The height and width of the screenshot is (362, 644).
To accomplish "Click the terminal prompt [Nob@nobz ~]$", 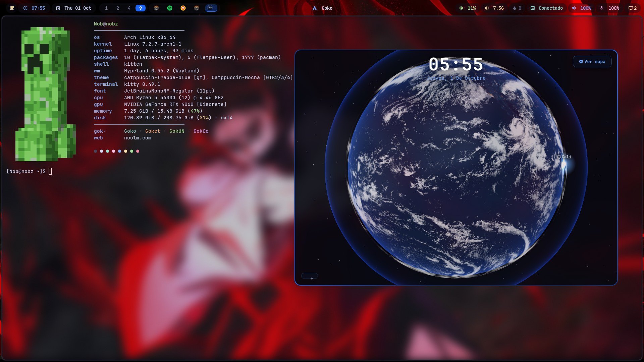I will point(26,171).
